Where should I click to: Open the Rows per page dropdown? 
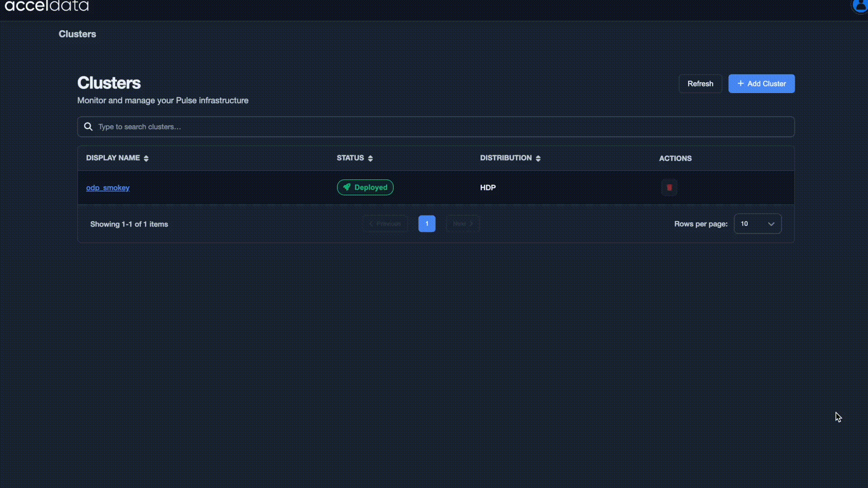tap(757, 224)
